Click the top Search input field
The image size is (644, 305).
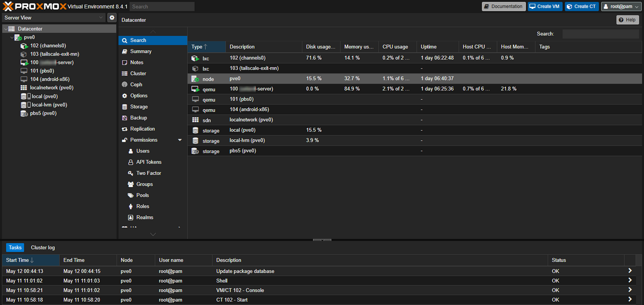pos(162,6)
